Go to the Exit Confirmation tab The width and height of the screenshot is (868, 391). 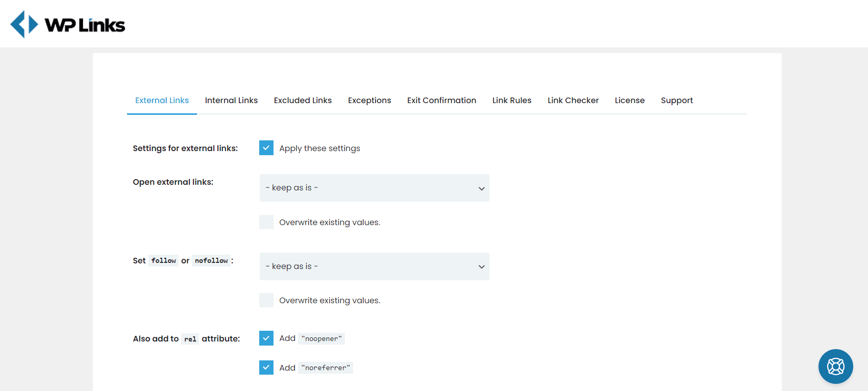click(x=441, y=101)
